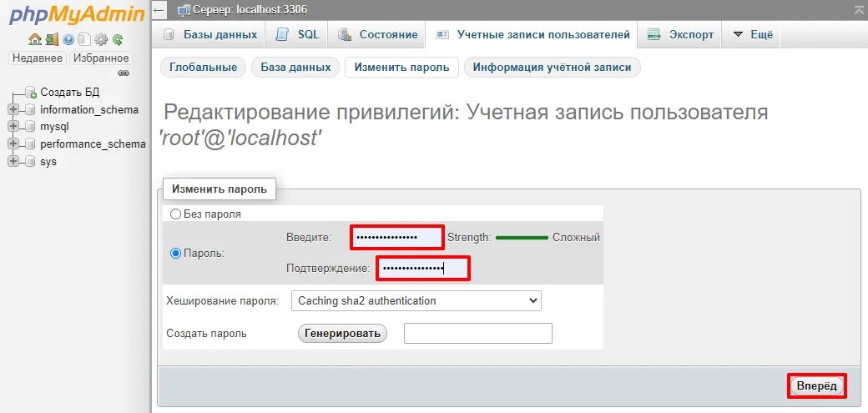Reload navigation panel with green arrow icon

[118, 40]
